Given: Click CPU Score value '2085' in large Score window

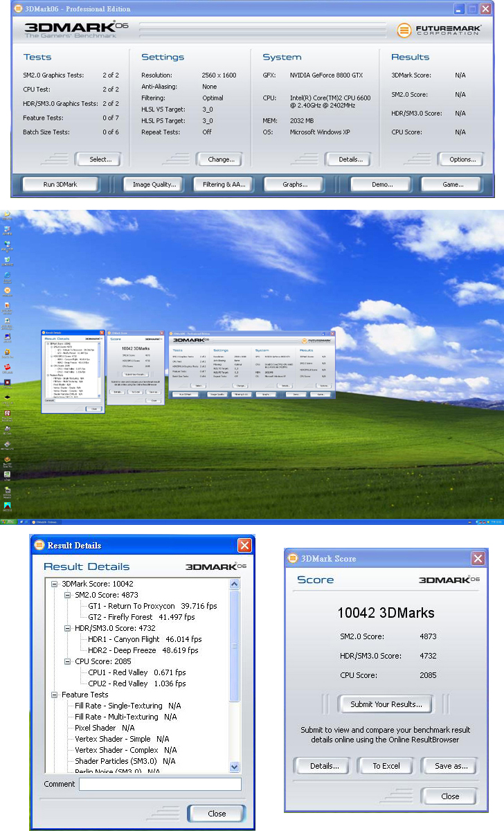Looking at the screenshot, I should pyautogui.click(x=429, y=675).
